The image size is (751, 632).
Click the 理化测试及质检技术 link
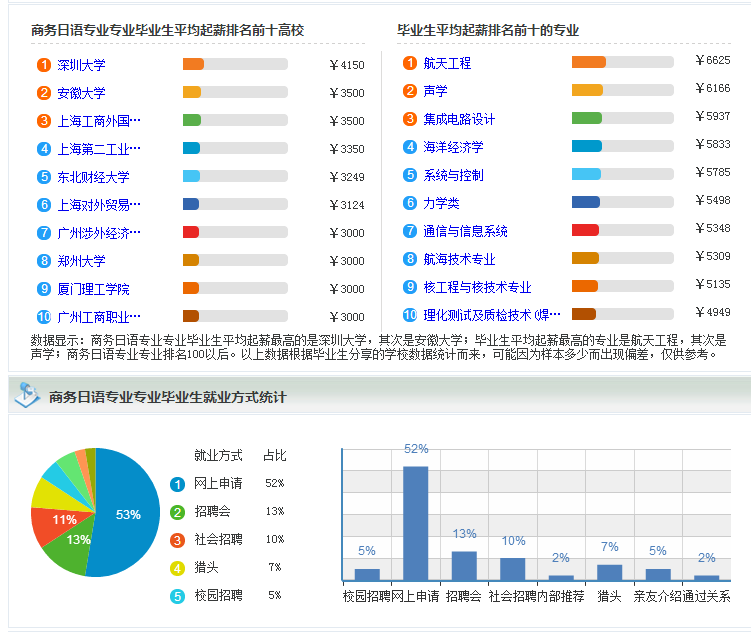(x=491, y=315)
